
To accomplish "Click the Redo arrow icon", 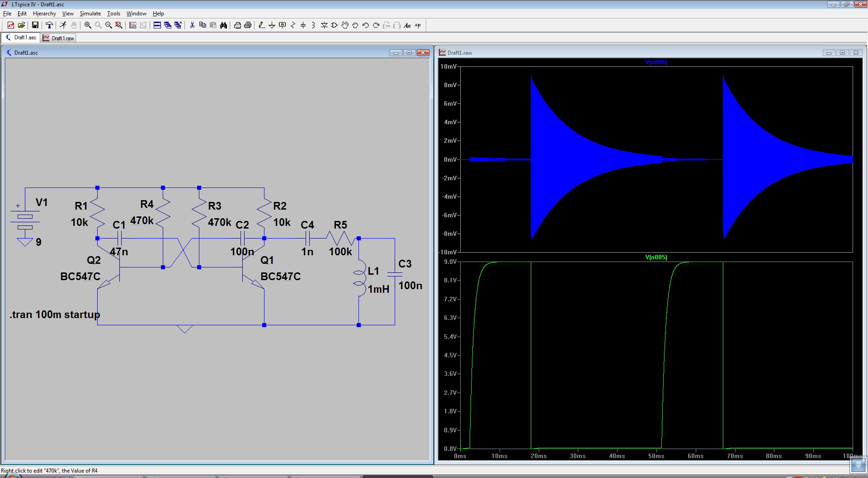I will point(376,25).
